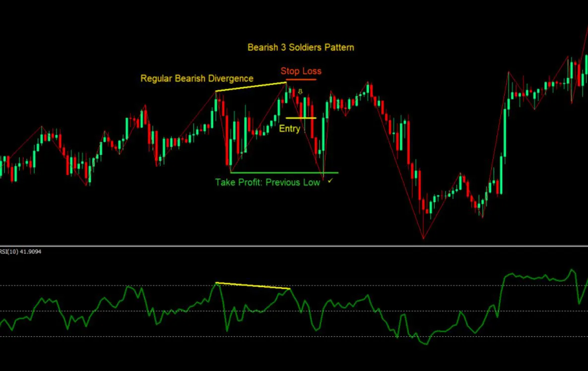Select yellow divergence trendline in the RSI panel

pyautogui.click(x=253, y=286)
